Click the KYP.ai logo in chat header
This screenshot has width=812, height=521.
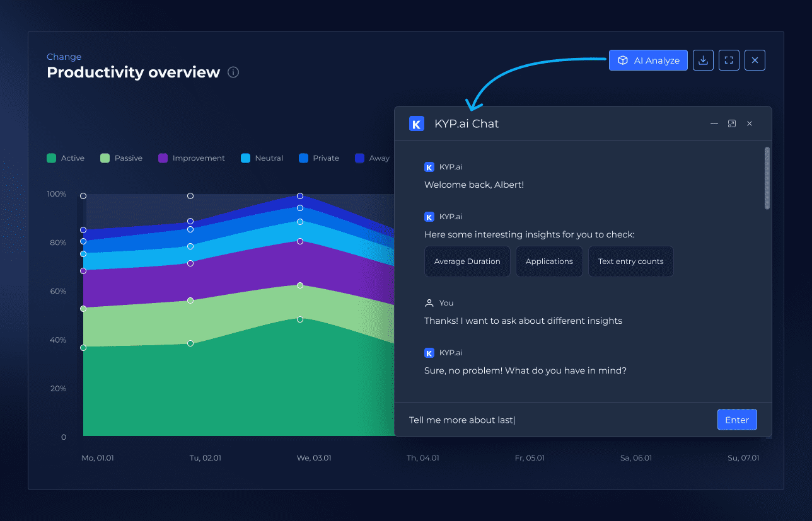[416, 123]
